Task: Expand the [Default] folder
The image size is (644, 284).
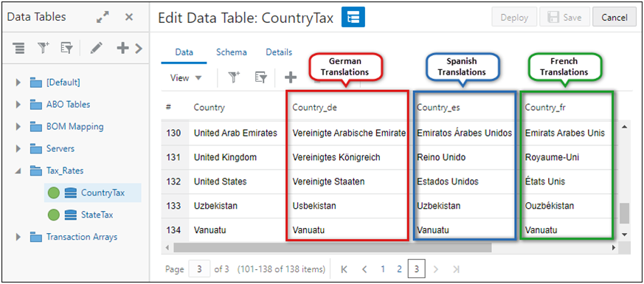Action: click(18, 83)
